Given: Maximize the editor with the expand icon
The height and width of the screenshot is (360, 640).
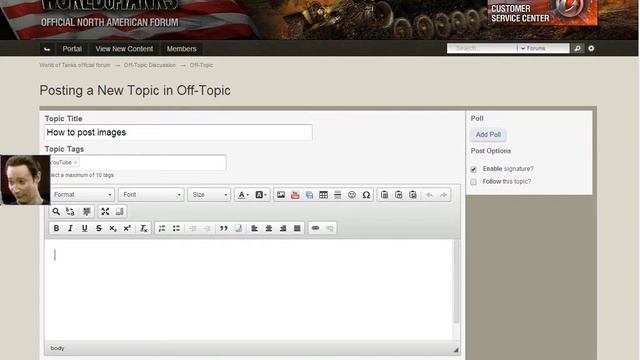Looking at the screenshot, I should click(x=105, y=211).
